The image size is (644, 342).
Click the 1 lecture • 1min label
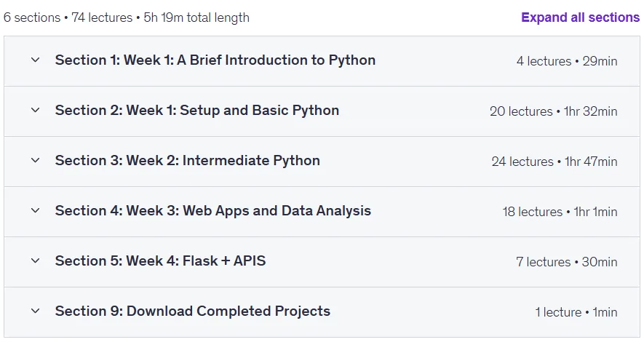click(576, 312)
